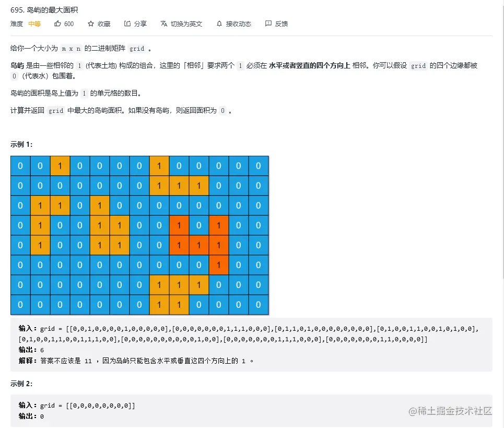Click the 中等 difficulty label
The image size is (504, 428).
(x=34, y=24)
